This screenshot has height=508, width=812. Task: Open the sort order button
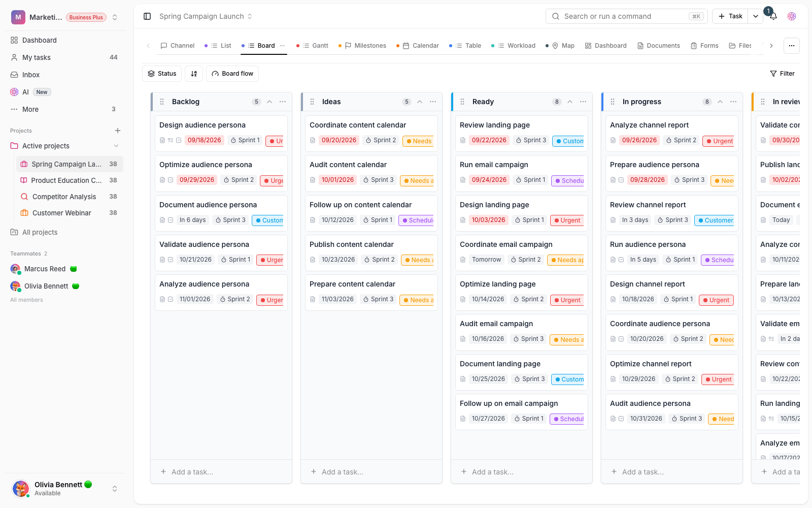pyautogui.click(x=194, y=74)
